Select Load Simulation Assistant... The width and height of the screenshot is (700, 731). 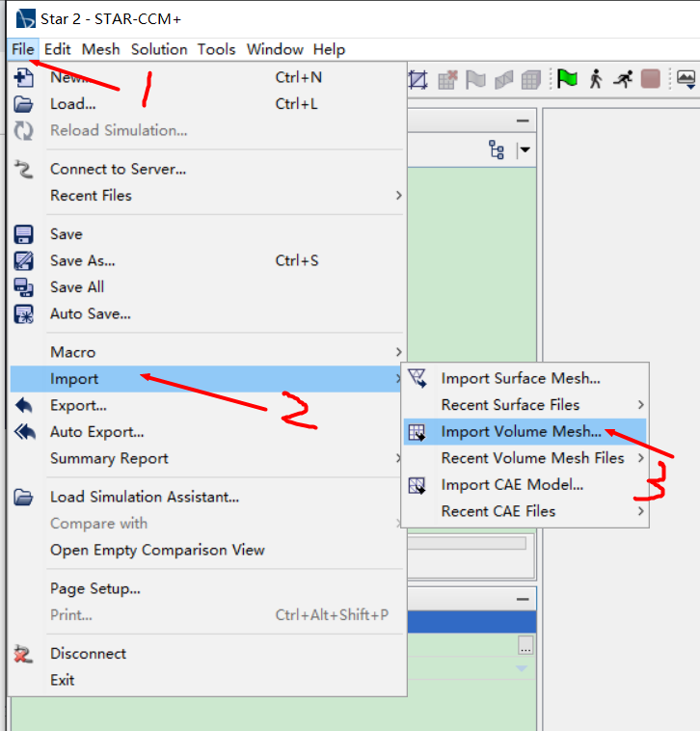pos(207,497)
